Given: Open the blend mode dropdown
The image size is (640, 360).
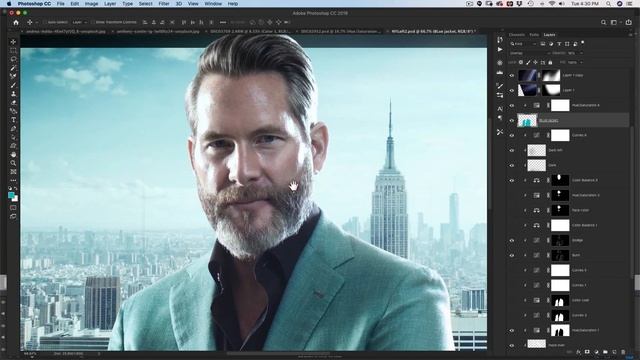Looking at the screenshot, I should tap(529, 53).
